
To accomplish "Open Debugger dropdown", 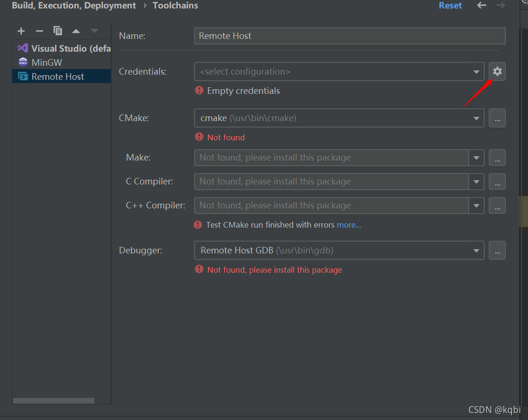I will click(x=339, y=250).
